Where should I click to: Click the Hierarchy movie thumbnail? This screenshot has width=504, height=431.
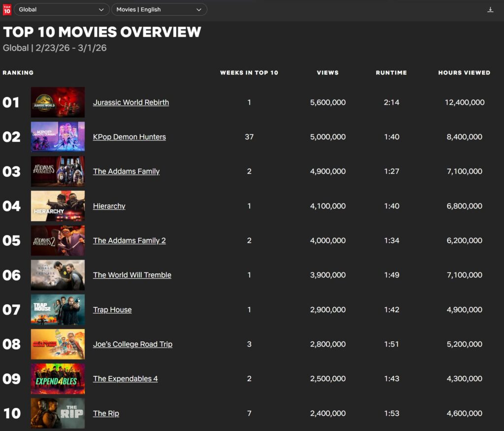coord(58,206)
